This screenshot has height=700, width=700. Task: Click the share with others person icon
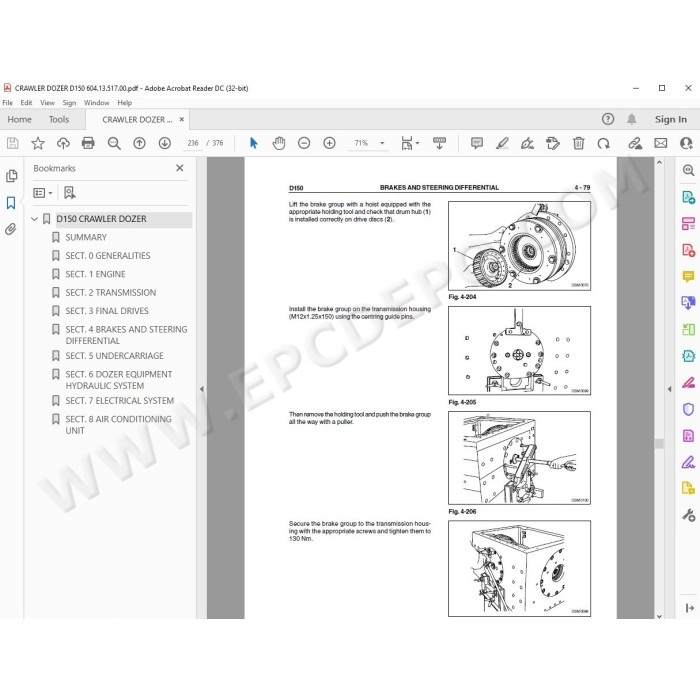(686, 143)
